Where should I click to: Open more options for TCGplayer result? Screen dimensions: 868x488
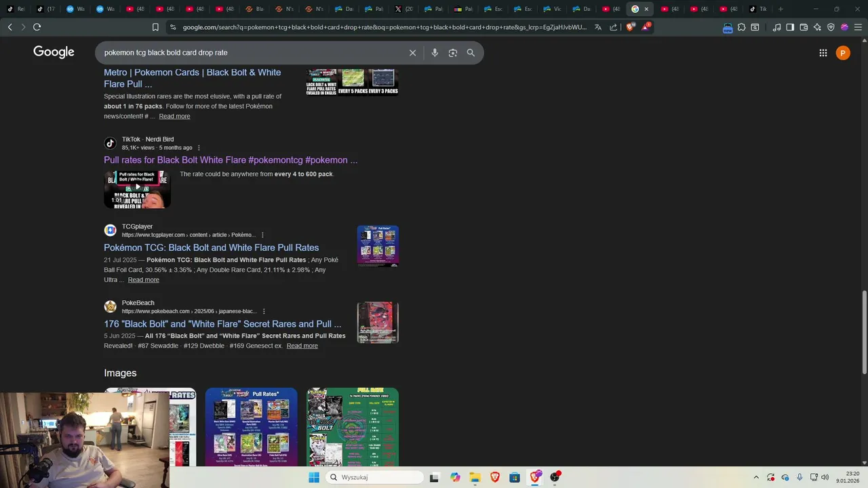click(x=262, y=235)
